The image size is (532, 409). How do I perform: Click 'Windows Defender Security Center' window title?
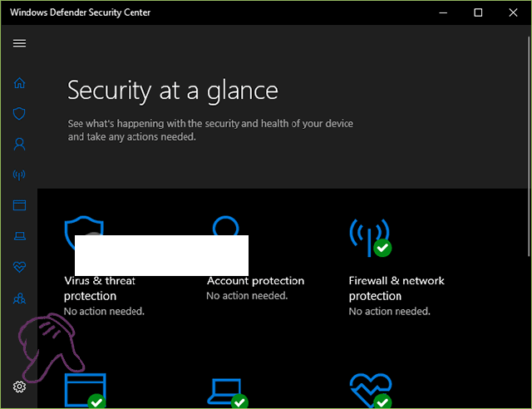coord(80,12)
